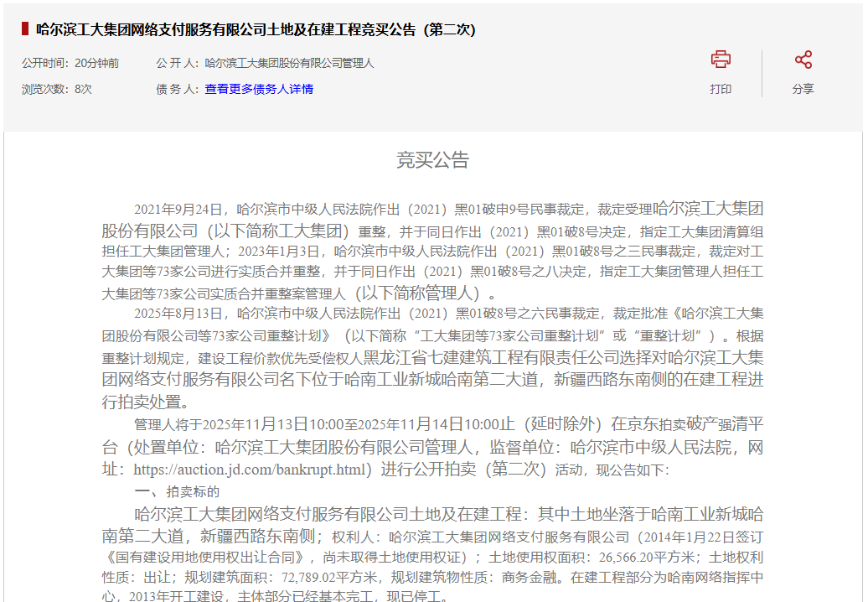Click the page title ending with 竞买公告（第二次）
Image resolution: width=868 pixels, height=602 pixels.
click(256, 30)
